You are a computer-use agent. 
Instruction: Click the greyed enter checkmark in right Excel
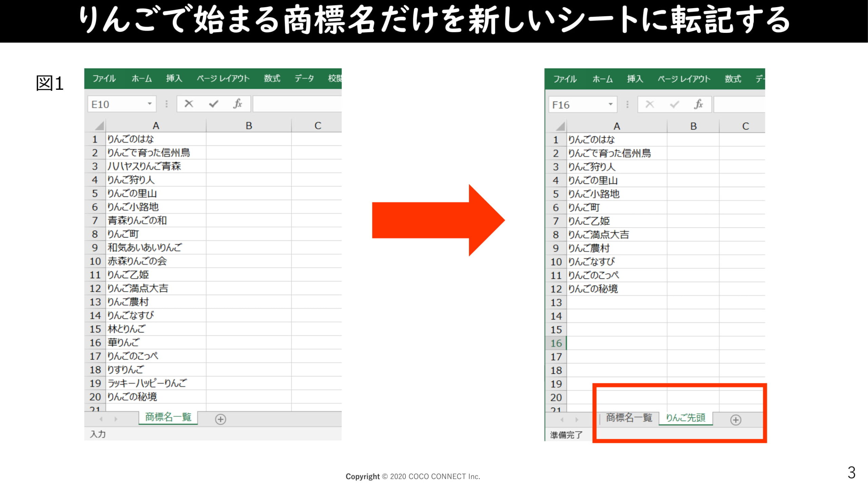pos(674,104)
